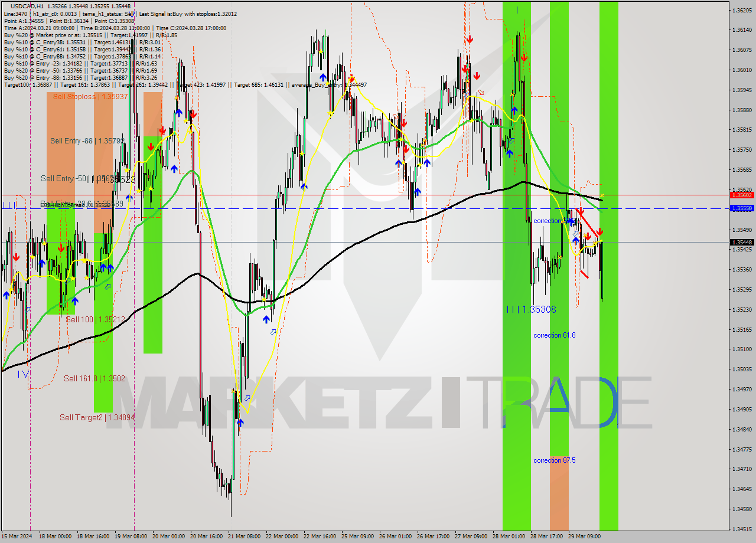Click the 1.36010 price axis label
Screen dimensions: 756x543
[x=742, y=70]
